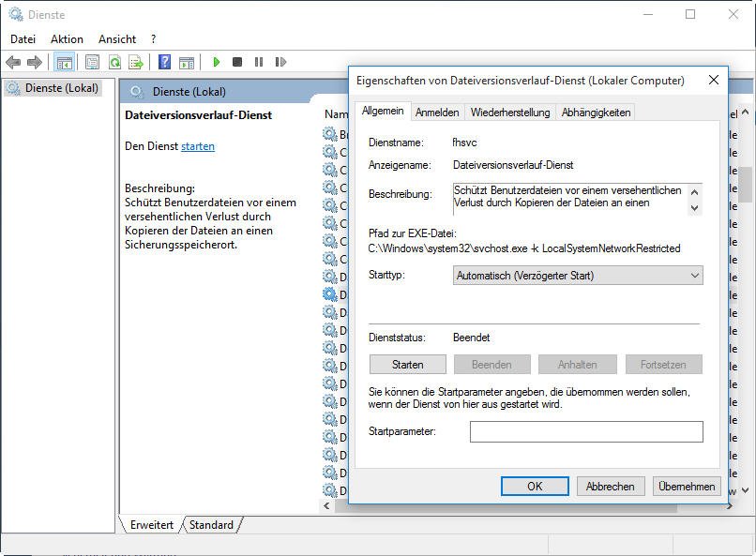Click the back arrow in the toolbar

tap(13, 63)
